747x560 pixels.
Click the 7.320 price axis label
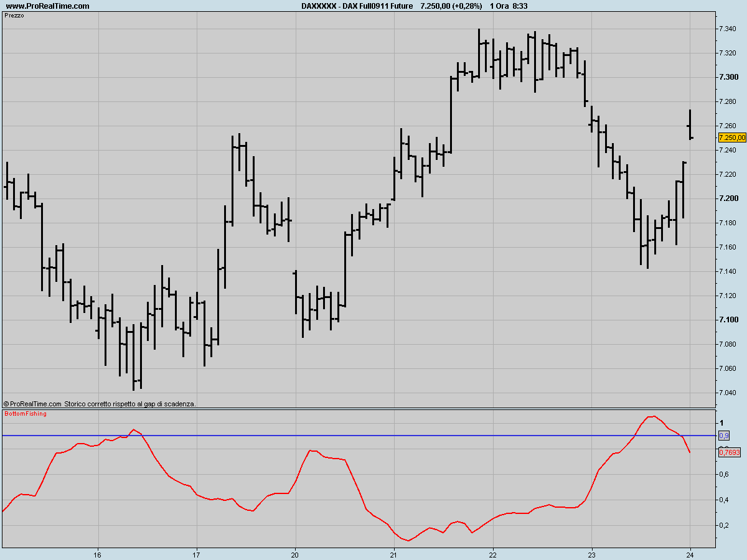[x=728, y=53]
